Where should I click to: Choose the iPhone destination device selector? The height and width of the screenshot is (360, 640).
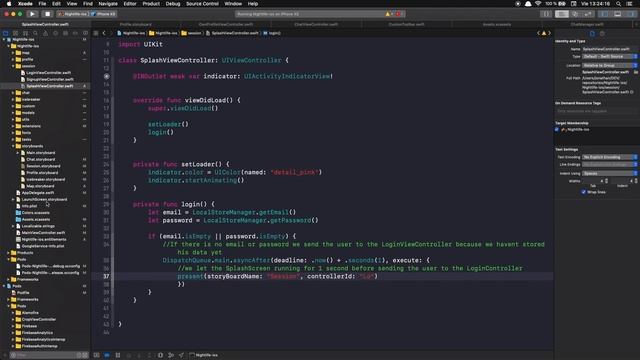[x=104, y=14]
